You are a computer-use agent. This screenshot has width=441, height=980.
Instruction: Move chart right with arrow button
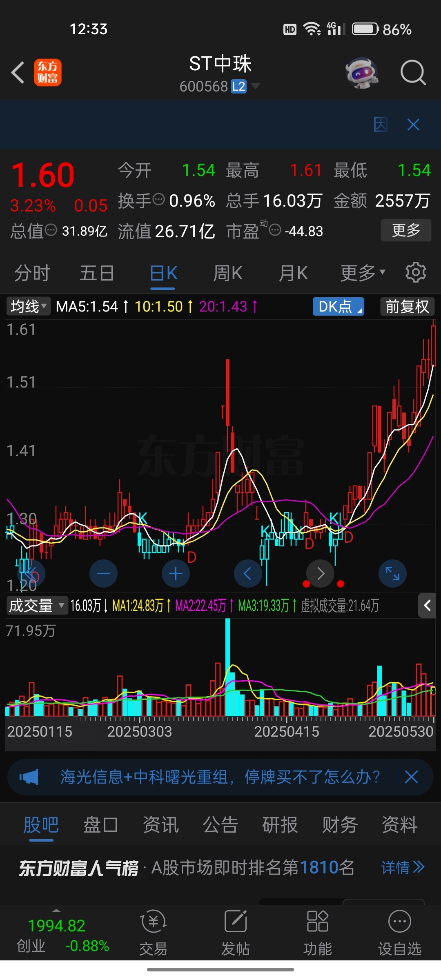[321, 573]
